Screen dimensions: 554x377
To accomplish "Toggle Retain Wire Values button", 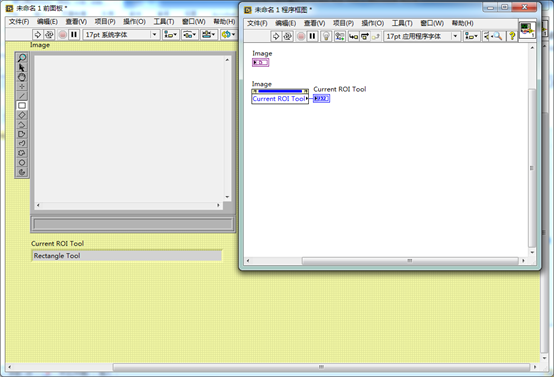I will coord(340,36).
